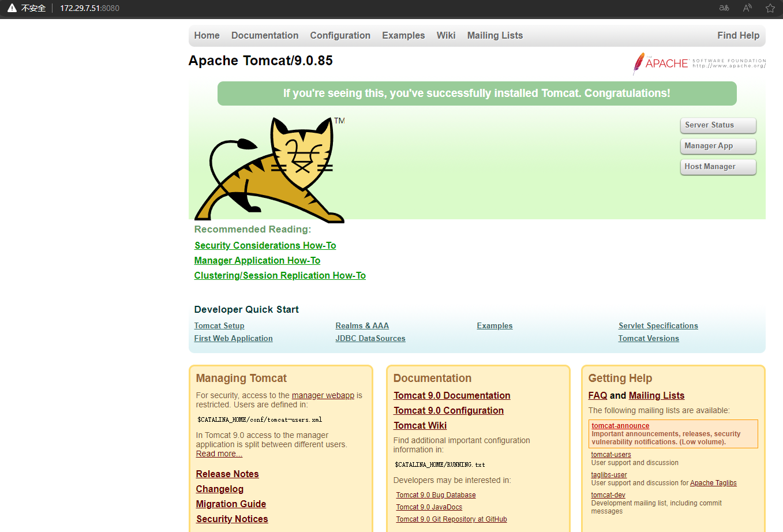This screenshot has width=783, height=532.
Task: Open the Security Notices link
Action: 232,519
